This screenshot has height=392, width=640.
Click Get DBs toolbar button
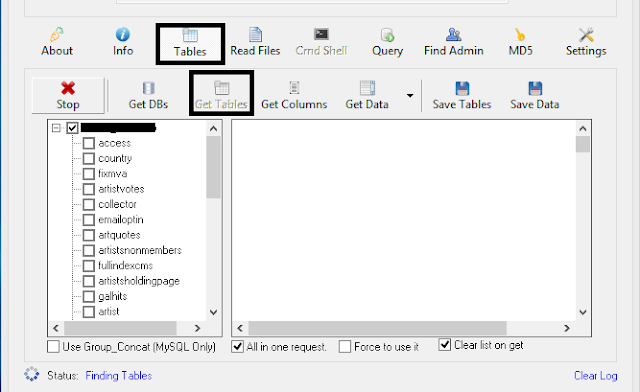tap(148, 96)
